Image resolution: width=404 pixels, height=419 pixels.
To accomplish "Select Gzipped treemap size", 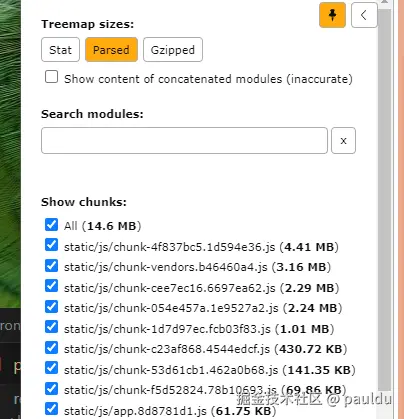I will pyautogui.click(x=173, y=50).
